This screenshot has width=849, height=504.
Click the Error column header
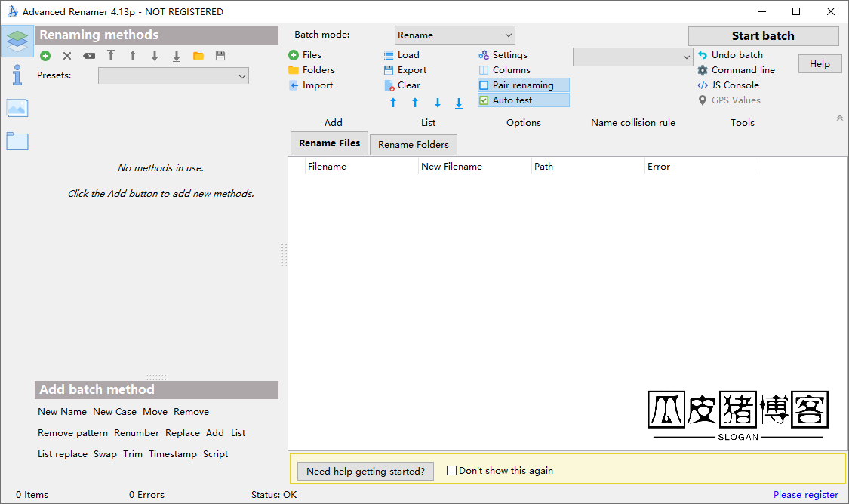(x=701, y=166)
